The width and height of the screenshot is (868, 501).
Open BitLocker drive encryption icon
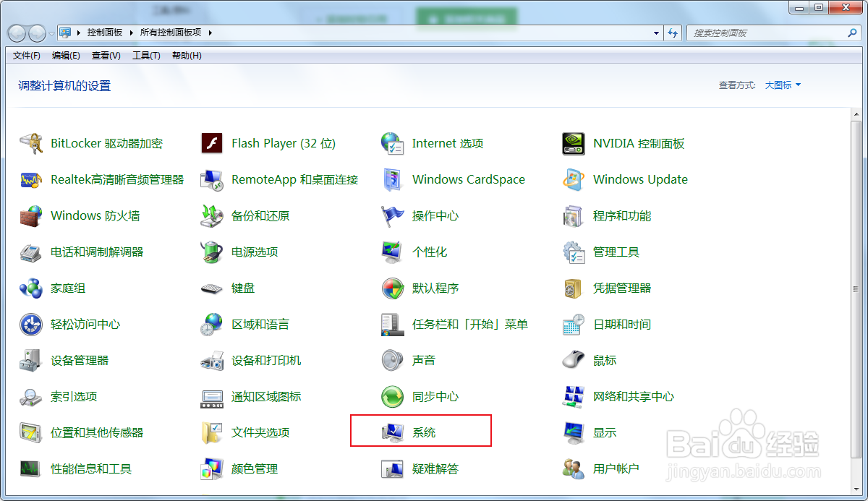[31, 143]
